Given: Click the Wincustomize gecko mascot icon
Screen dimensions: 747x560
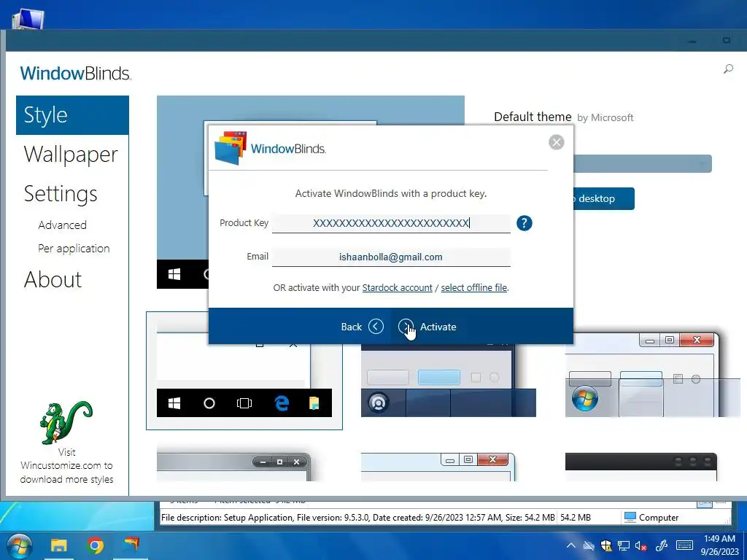Looking at the screenshot, I should 66,422.
